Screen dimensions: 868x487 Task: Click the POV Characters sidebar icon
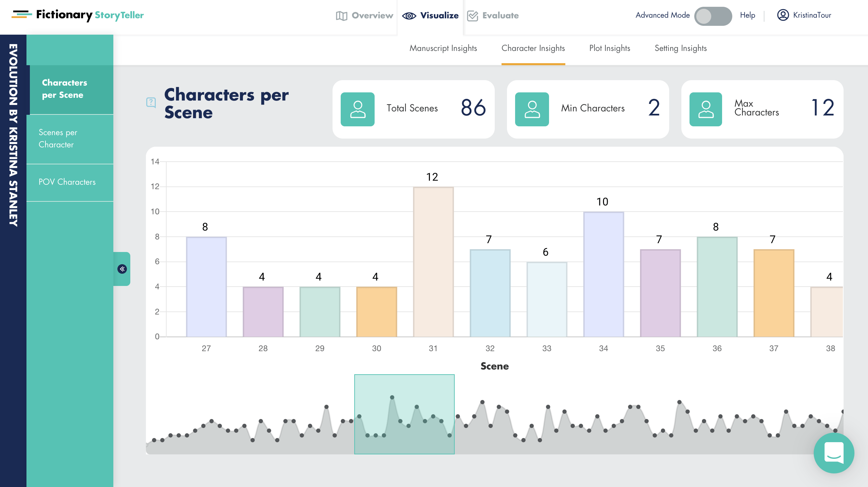pos(68,181)
